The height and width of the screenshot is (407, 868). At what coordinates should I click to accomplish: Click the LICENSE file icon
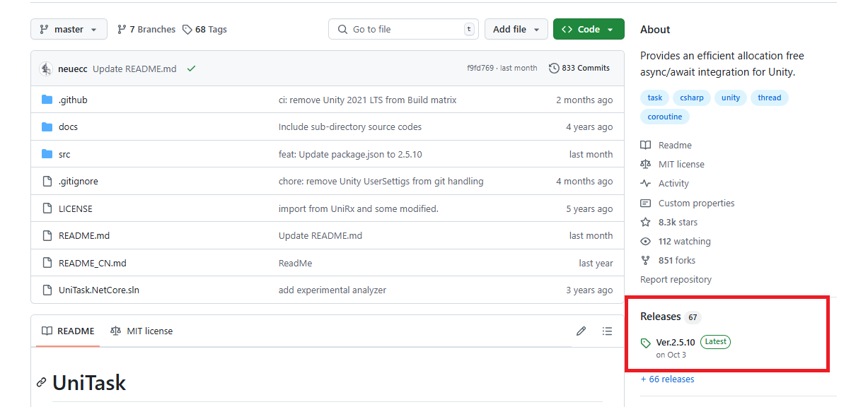(x=47, y=208)
